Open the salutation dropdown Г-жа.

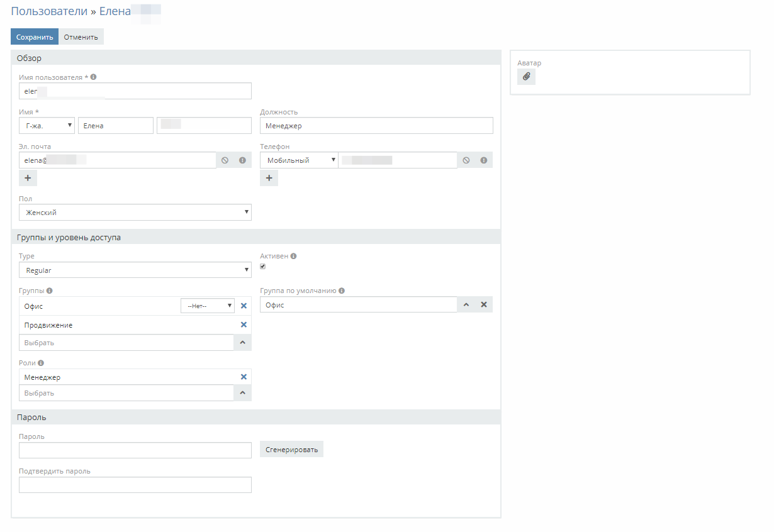pos(47,126)
